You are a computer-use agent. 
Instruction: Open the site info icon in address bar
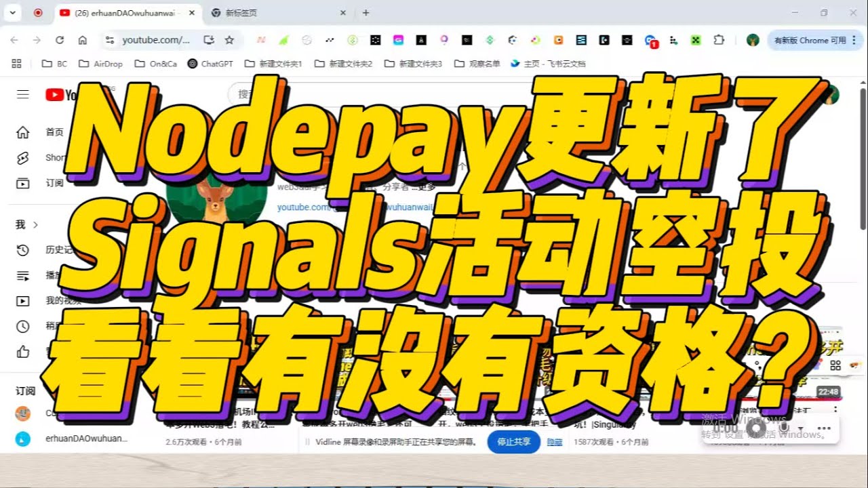(110, 40)
